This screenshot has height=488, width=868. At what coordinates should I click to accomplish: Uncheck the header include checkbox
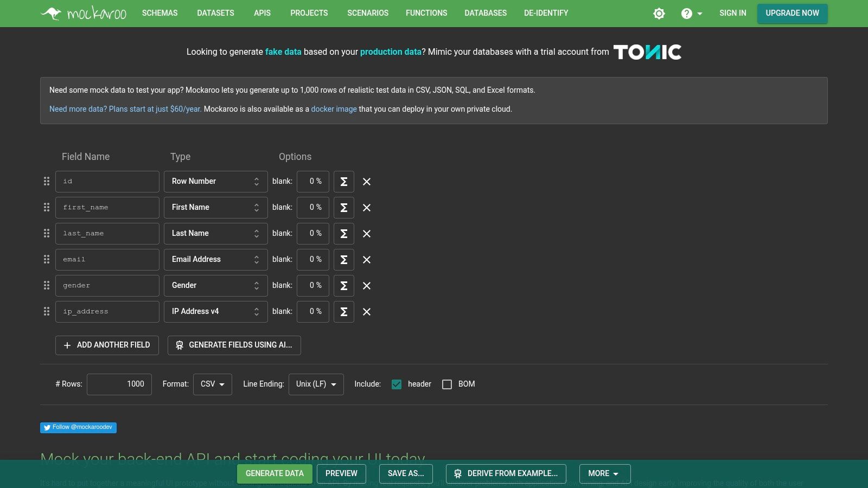(x=397, y=384)
